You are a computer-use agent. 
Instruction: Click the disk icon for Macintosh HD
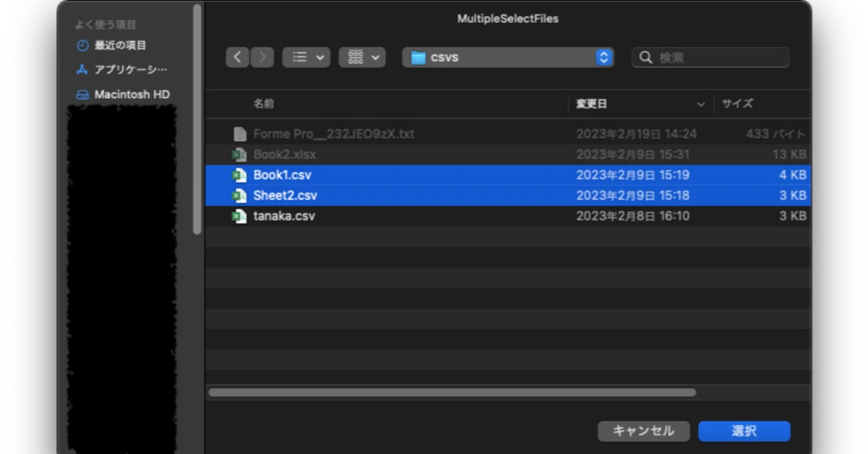83,95
